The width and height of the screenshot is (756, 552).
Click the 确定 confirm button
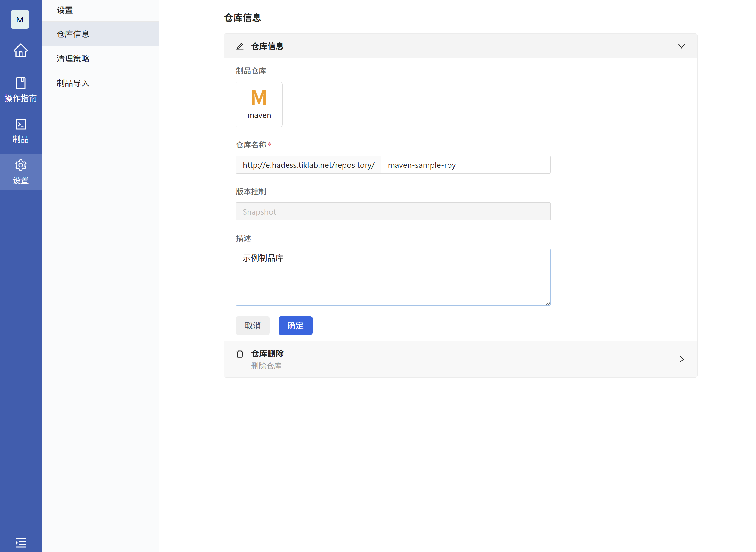coord(295,326)
